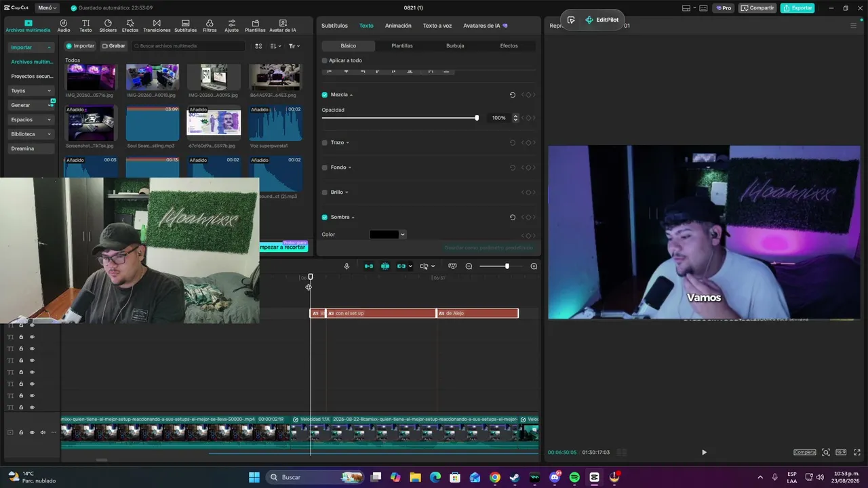Image resolution: width=868 pixels, height=488 pixels.
Task: Open the Transiciones panel
Action: pos(157,26)
